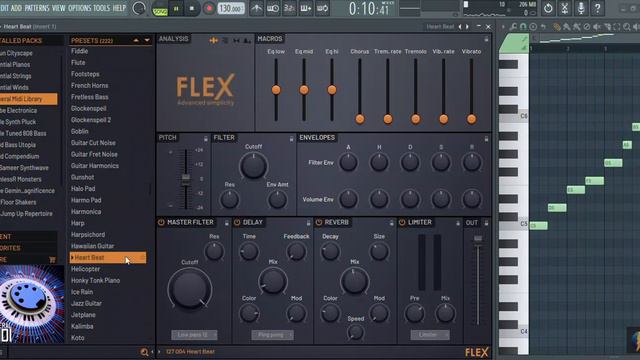Toggle the Envelopes section lock icon
640x360 pixels.
click(486, 139)
